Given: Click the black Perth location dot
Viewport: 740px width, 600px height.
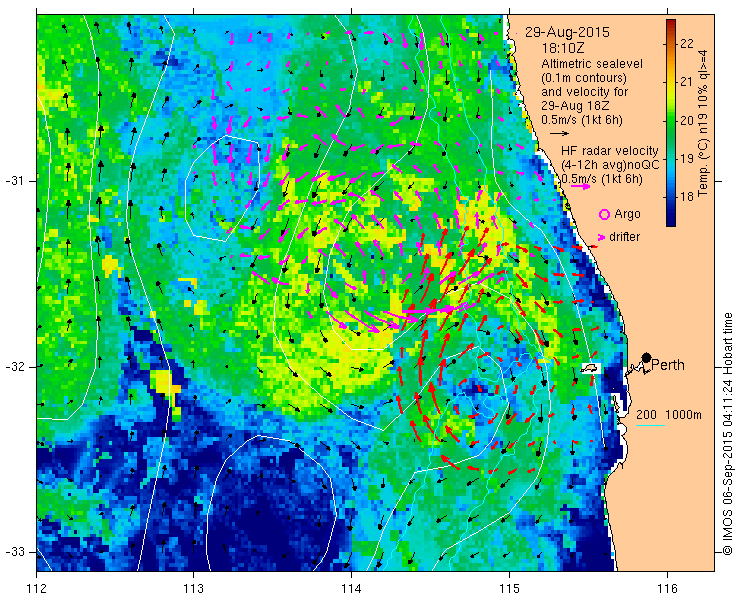Looking at the screenshot, I should click(x=647, y=357).
